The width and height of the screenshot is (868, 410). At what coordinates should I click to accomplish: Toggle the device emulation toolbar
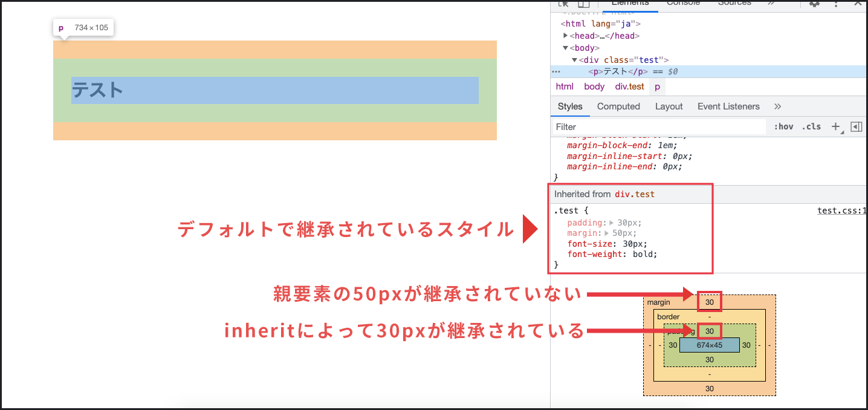583,4
